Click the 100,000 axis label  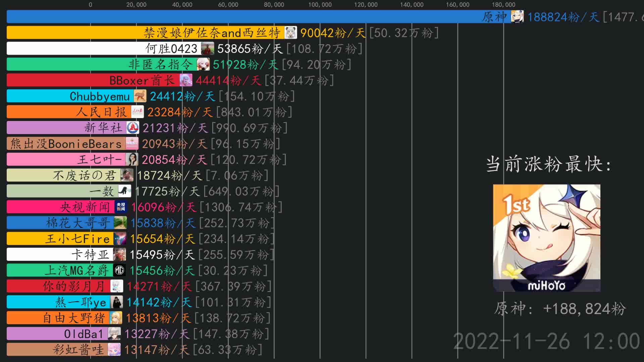[320, 5]
